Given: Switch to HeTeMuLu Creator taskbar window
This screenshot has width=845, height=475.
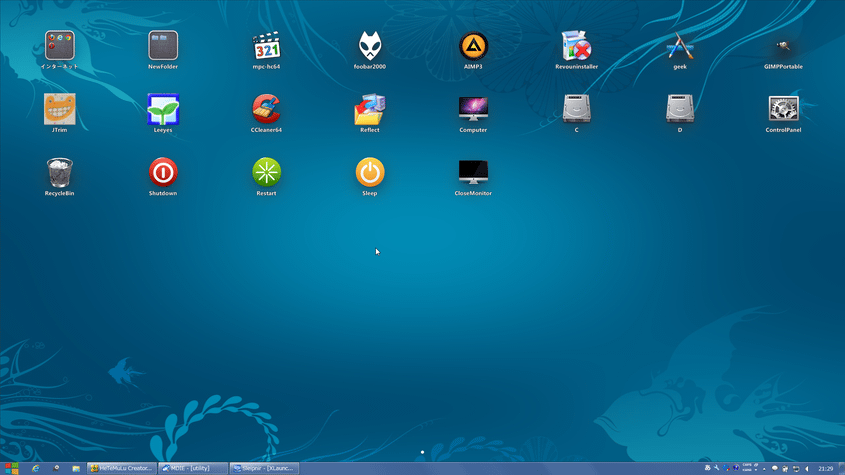Looking at the screenshot, I should (x=122, y=469).
